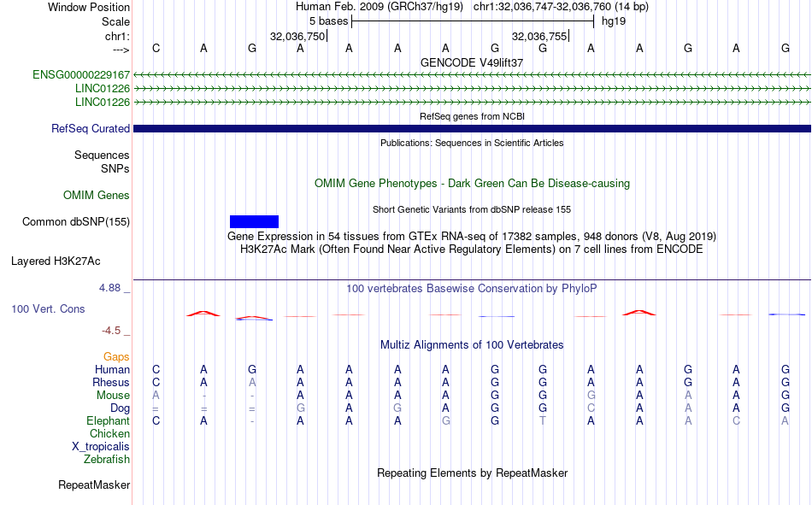Image resolution: width=812 pixels, height=505 pixels.
Task: Open the OMIM Genes track label
Action: (x=97, y=196)
